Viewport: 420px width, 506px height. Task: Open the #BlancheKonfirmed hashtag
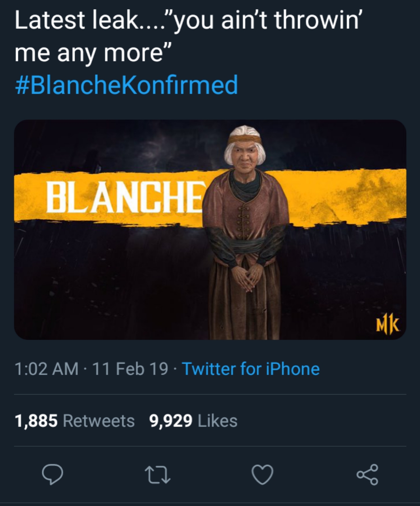126,85
